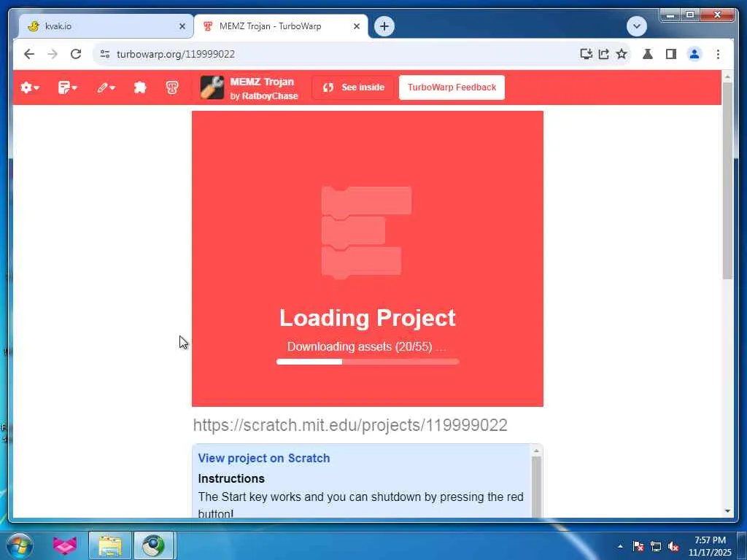The width and height of the screenshot is (747, 560).
Task: Click the TurboWarp logo icon in toolbar
Action: tap(172, 87)
